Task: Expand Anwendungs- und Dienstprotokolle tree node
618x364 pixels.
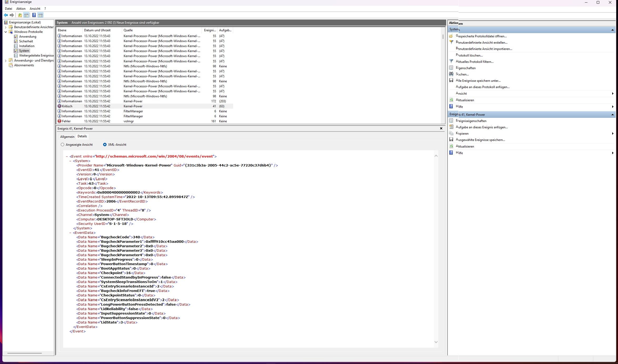Action: pyautogui.click(x=6, y=60)
